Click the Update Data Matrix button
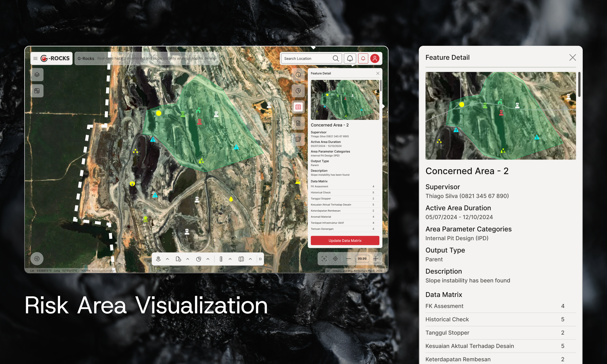 345,241
